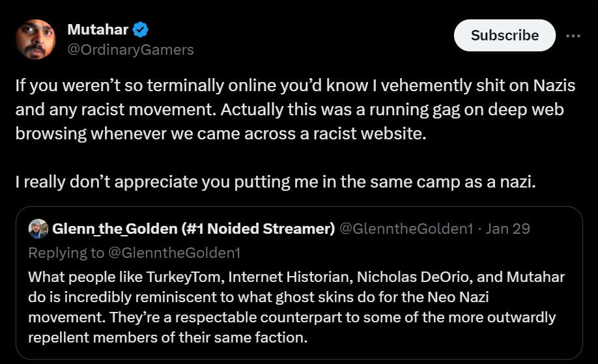Click the @OrdinaryGamers handle
The width and height of the screenshot is (598, 364).
coord(130,49)
